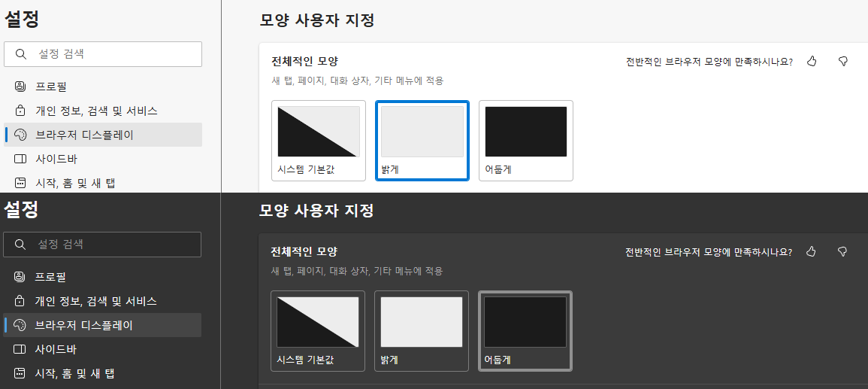868x389 pixels.
Task: Choose the selected 밝게 card in light-theme panel
Action: point(422,140)
